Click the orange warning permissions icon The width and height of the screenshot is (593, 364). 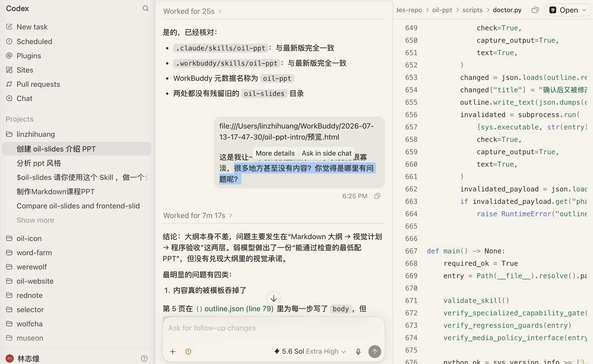click(x=188, y=351)
